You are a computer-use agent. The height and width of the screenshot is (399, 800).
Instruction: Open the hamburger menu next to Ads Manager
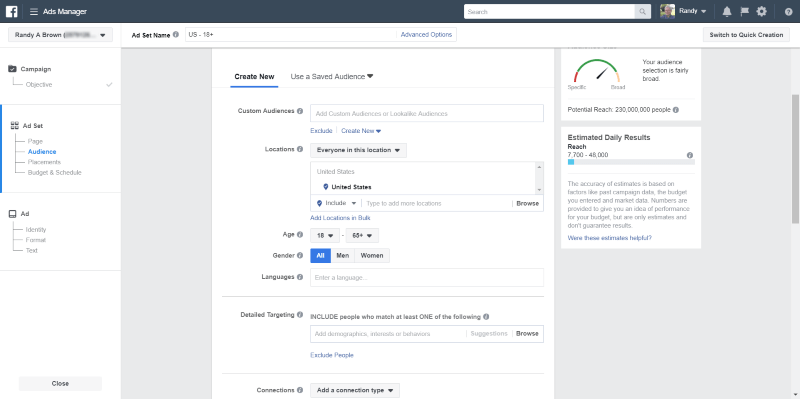(34, 12)
